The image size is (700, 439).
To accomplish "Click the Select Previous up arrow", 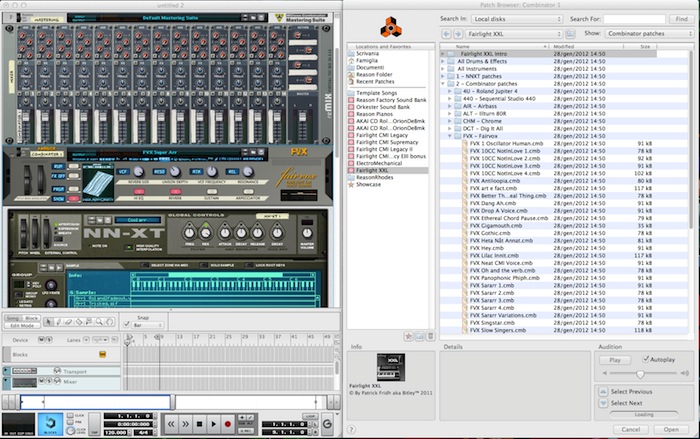I will point(603,391).
